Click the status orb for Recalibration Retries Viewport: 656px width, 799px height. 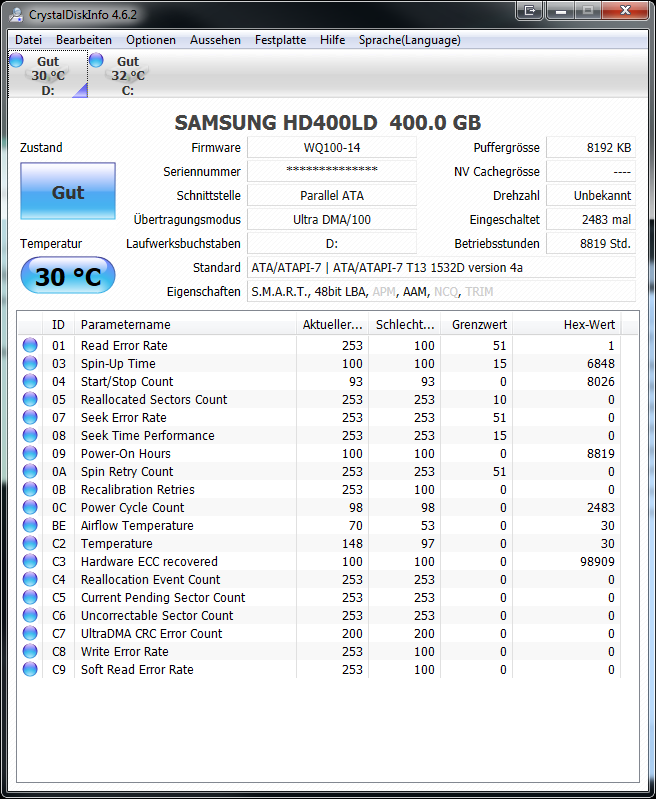click(30, 489)
